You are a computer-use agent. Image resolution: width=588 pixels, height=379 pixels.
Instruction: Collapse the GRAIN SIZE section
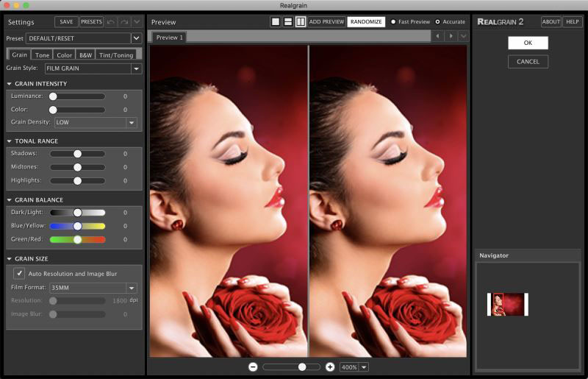coord(10,259)
